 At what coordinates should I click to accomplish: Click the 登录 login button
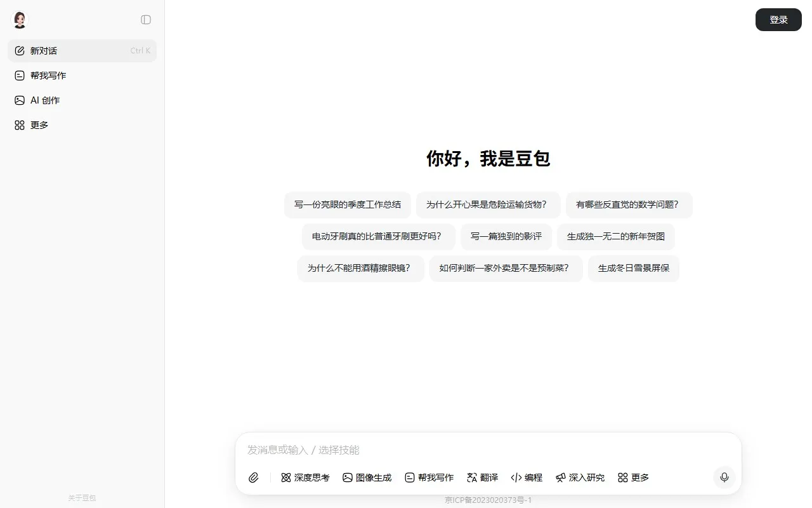coord(778,20)
